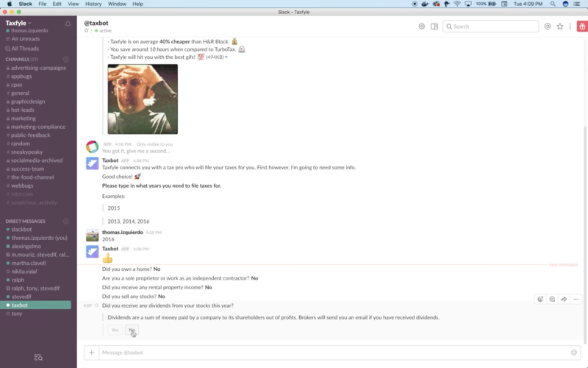Star the @taxbot conversation
Viewport: 588px width, 368px height.
click(87, 31)
